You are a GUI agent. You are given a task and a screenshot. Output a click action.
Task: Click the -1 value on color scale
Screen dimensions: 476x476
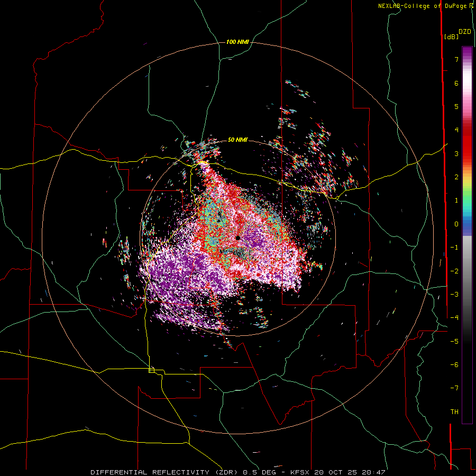[454, 248]
